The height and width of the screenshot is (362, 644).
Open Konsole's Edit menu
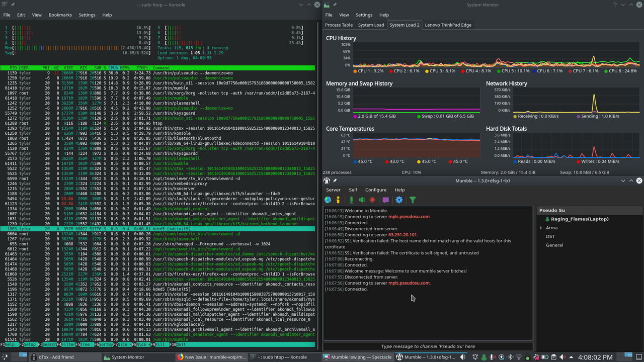point(21,15)
